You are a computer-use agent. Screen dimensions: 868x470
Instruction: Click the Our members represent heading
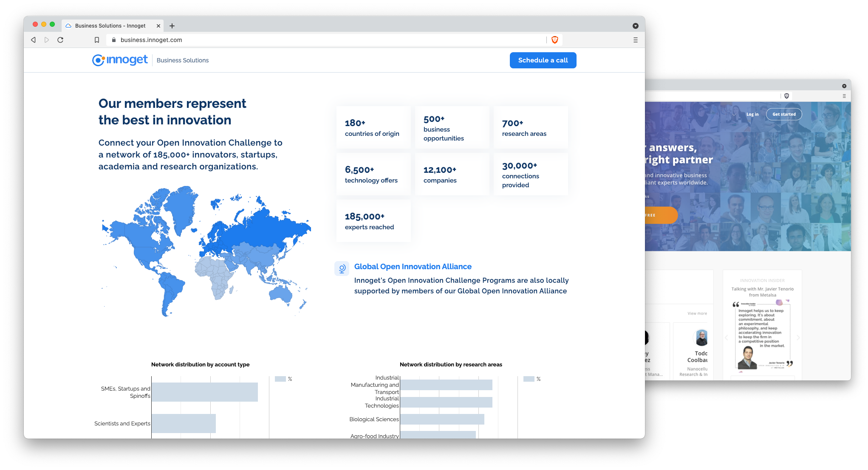(x=172, y=112)
